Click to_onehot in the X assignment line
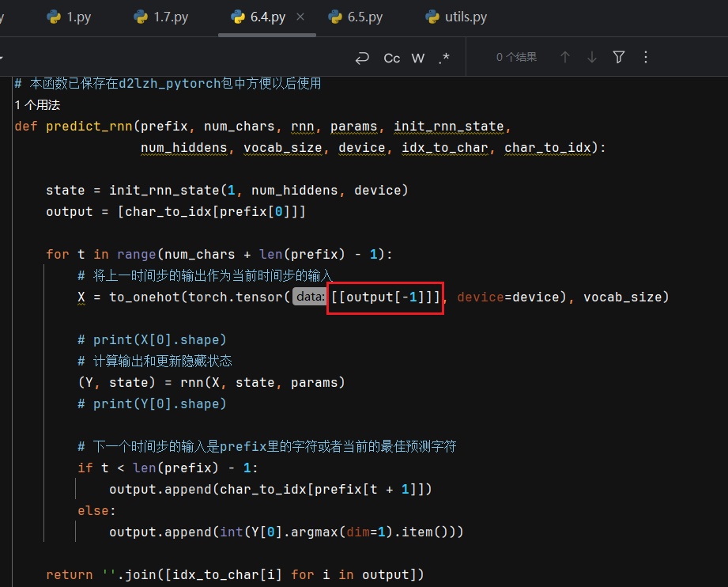 point(145,297)
